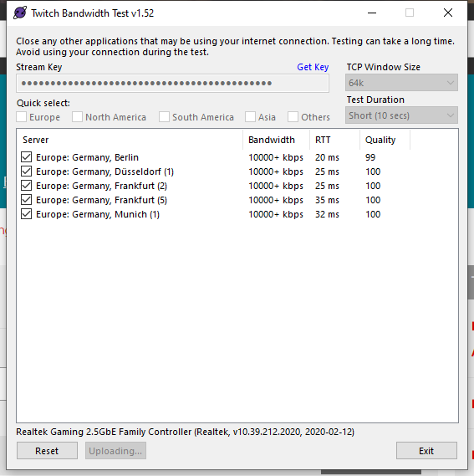This screenshot has width=474, height=476.
Task: Open the TCP Window Size dropdown
Action: (401, 83)
